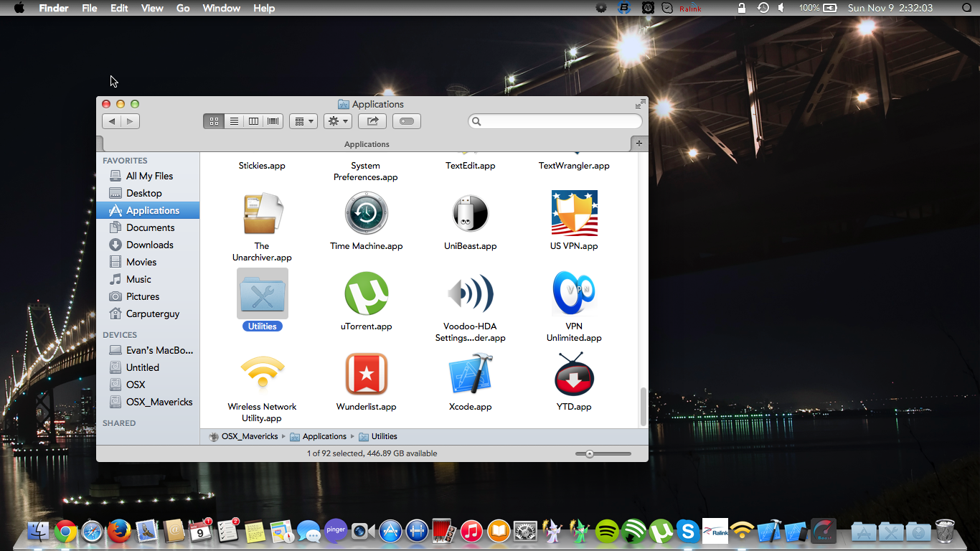The height and width of the screenshot is (551, 980).
Task: Click the Finder search field
Action: (555, 121)
